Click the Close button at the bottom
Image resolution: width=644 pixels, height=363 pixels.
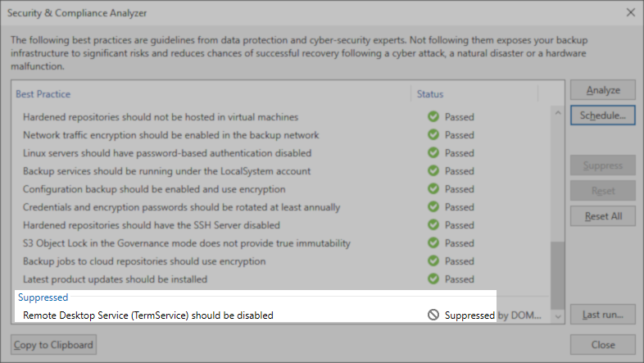pos(602,345)
